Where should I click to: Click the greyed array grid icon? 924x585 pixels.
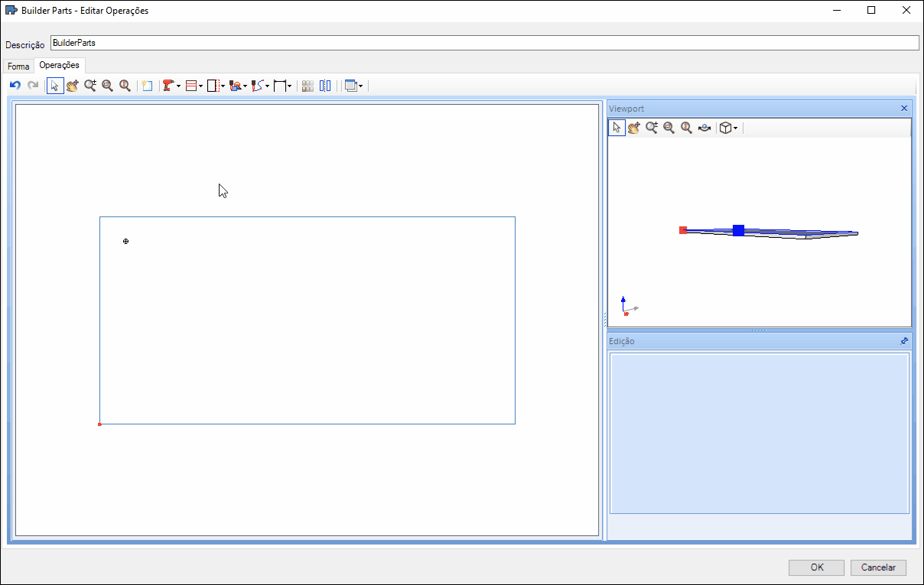coord(307,86)
